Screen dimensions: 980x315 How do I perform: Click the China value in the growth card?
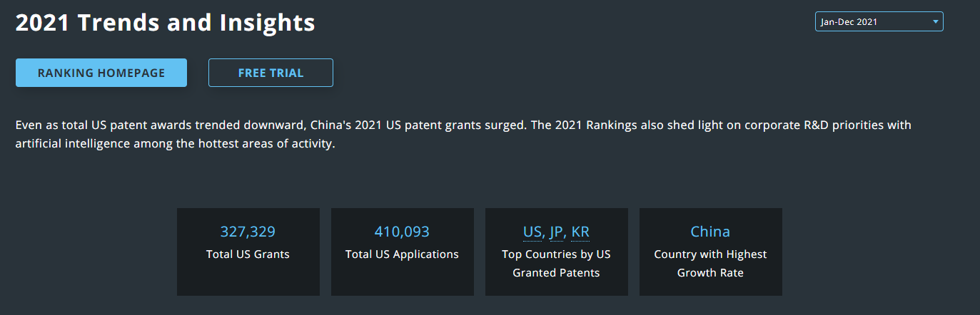[710, 232]
